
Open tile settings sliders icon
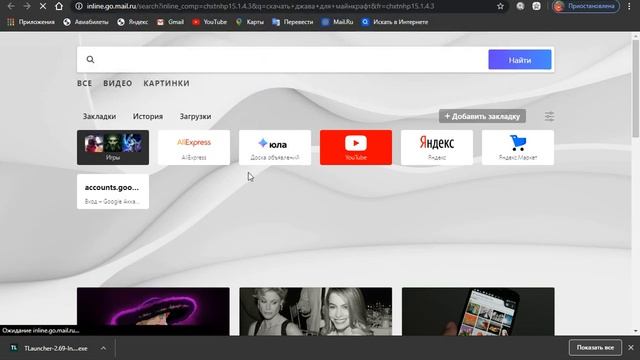pyautogui.click(x=549, y=116)
